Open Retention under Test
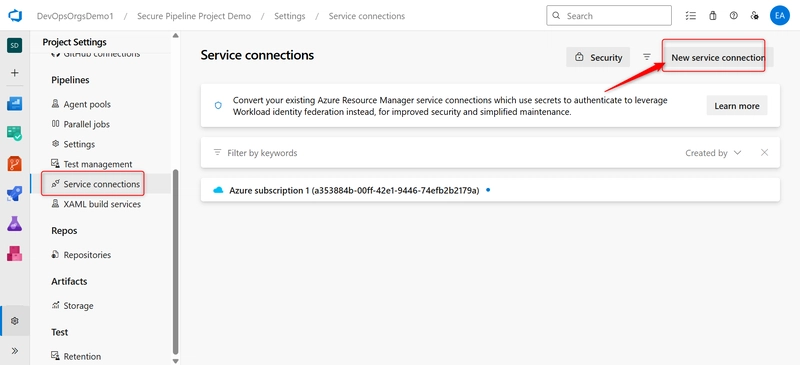This screenshot has width=800, height=365. 82,356
